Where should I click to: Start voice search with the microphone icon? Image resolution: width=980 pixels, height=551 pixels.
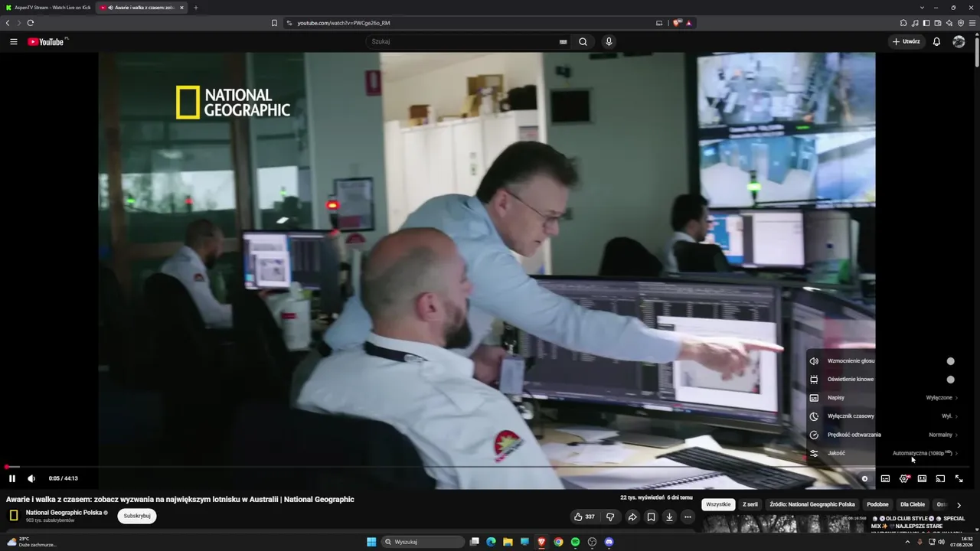[x=609, y=42]
